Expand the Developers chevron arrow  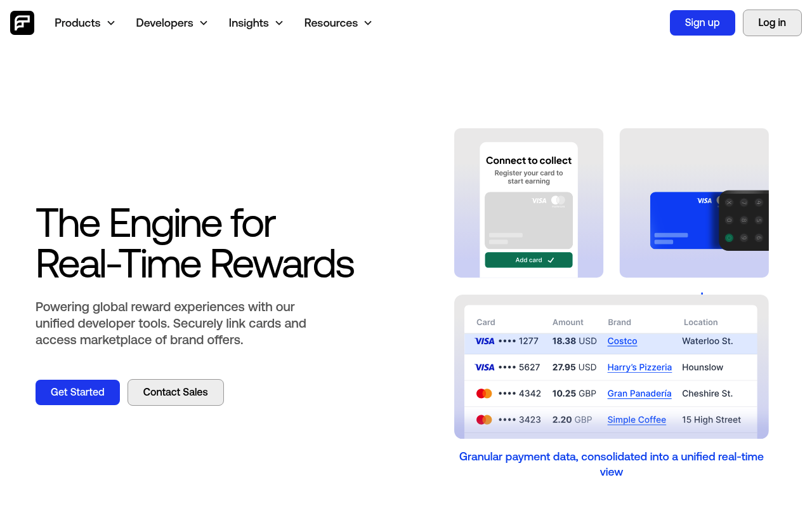coord(204,23)
